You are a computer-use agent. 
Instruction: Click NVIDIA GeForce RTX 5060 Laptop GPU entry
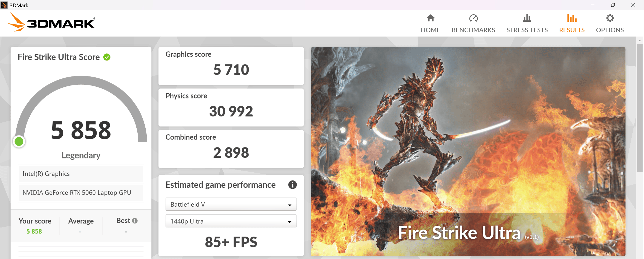tap(81, 193)
